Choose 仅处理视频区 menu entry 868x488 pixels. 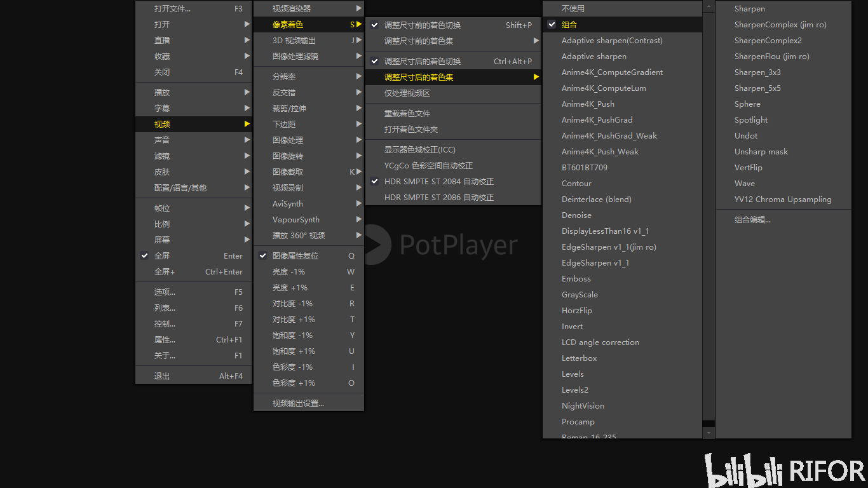click(x=453, y=93)
